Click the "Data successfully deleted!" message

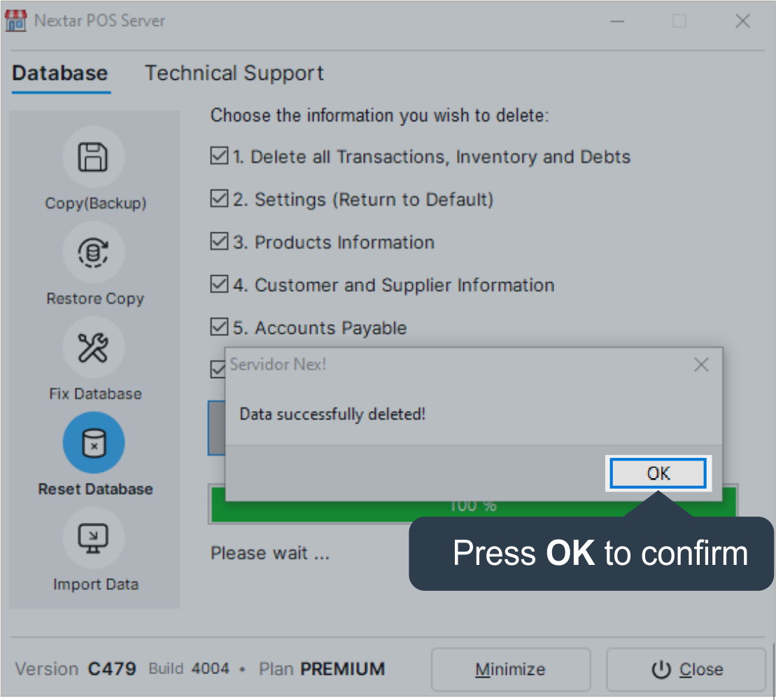tap(332, 414)
